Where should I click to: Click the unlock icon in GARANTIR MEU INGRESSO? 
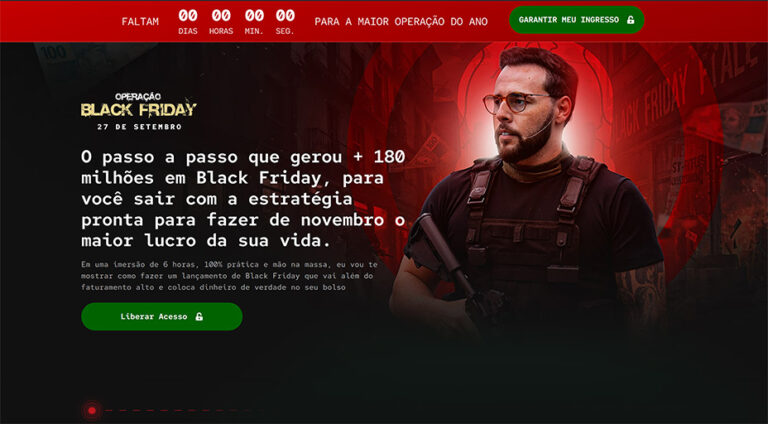[631, 20]
